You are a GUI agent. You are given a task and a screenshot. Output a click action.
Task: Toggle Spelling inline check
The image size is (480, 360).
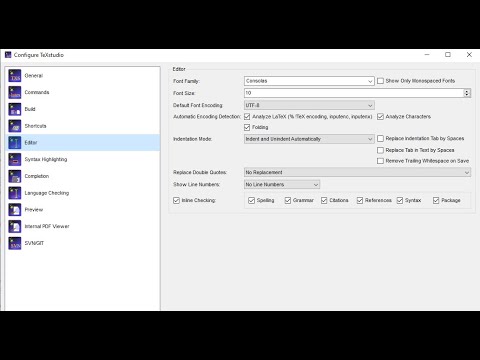coord(252,200)
